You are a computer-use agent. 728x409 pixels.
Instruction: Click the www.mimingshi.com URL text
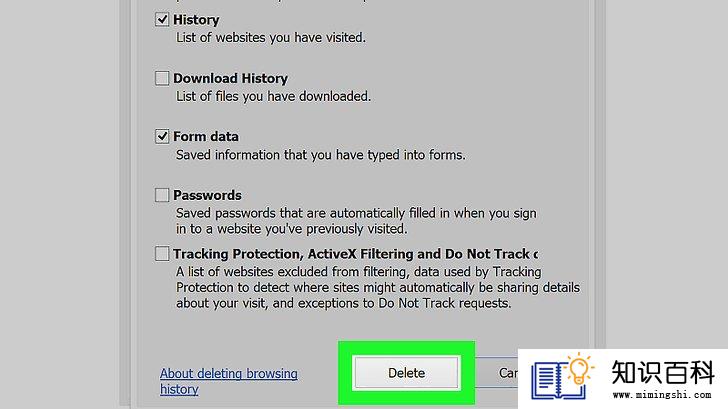662,395
